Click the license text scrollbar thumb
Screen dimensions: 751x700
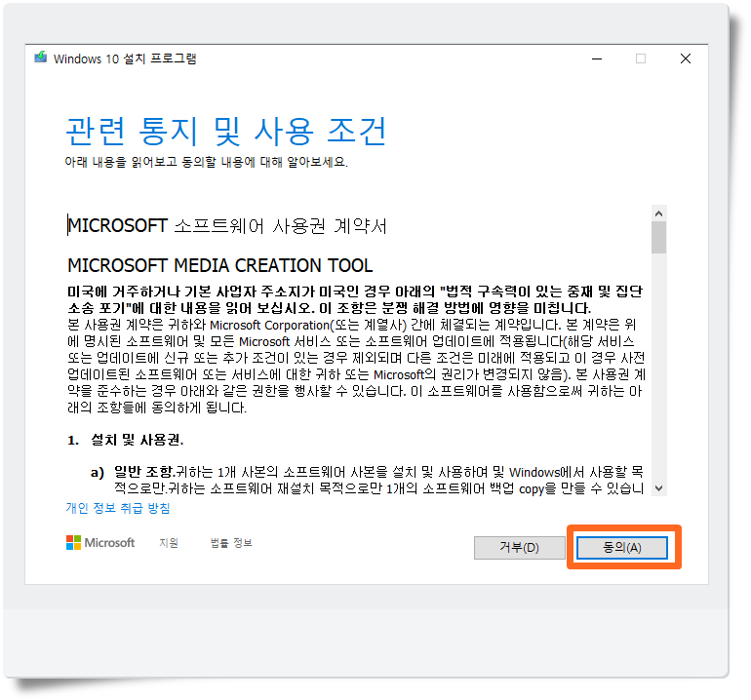pos(658,238)
